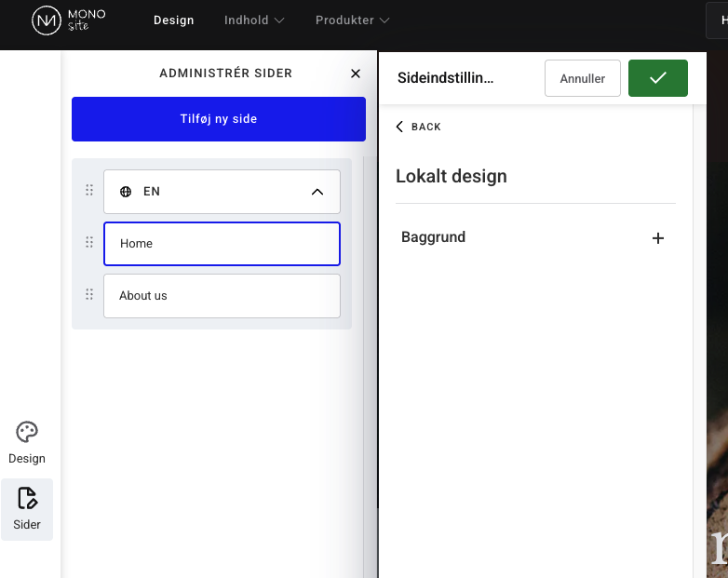Switch to the Design top menu

[x=174, y=20]
